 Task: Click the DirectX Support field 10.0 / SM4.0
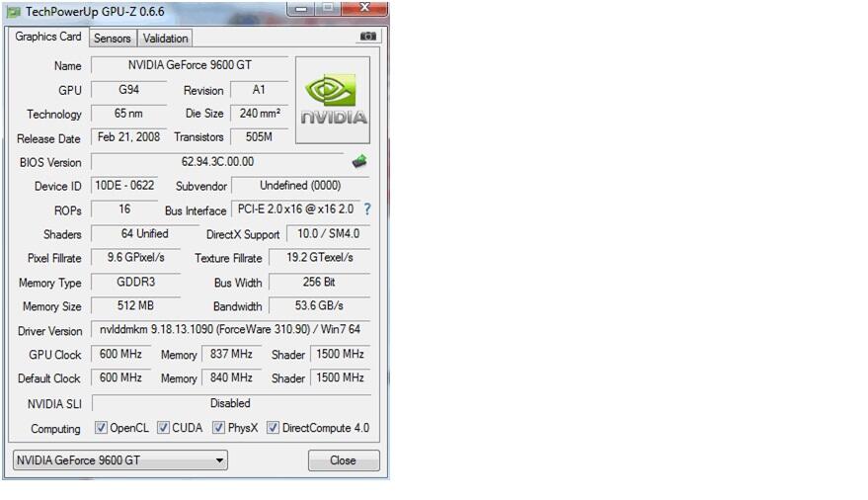point(328,233)
